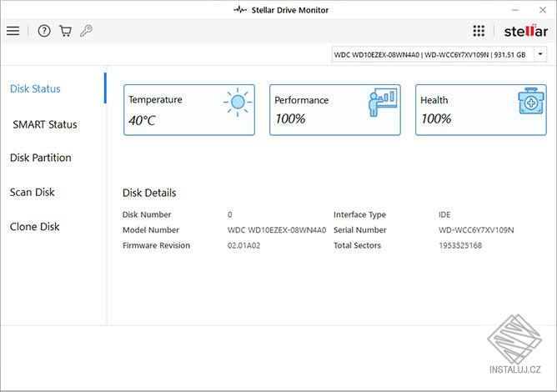Click the Stellar logo
This screenshot has width=557, height=392.
pos(526,31)
